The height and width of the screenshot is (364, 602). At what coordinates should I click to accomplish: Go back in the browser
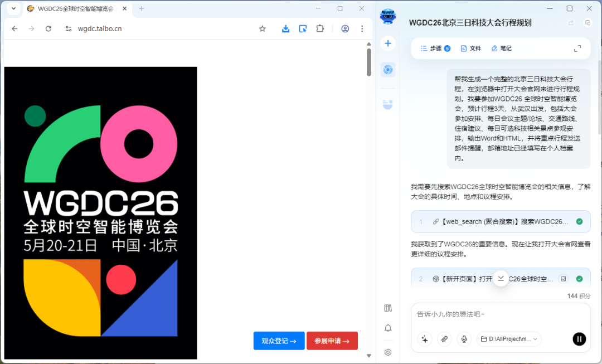[x=14, y=29]
